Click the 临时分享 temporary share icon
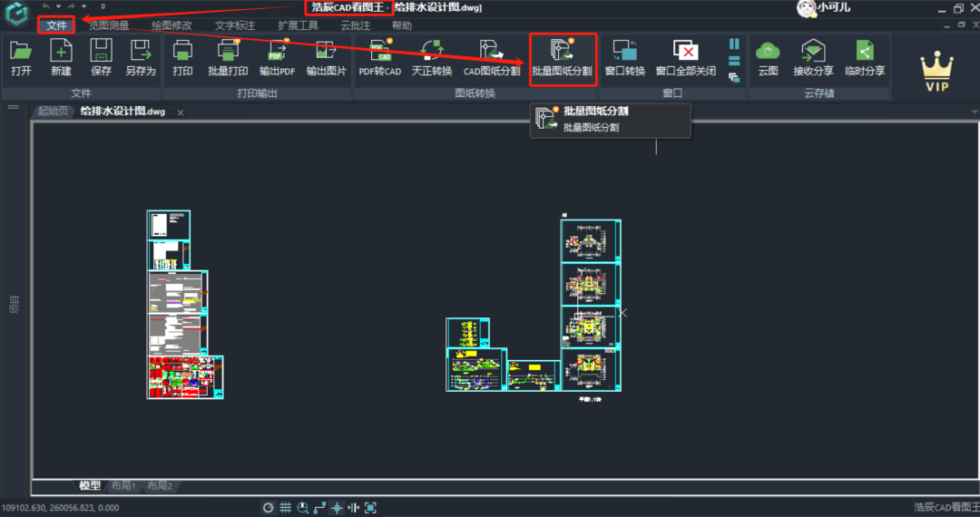Viewport: 980px width, 517px height. pyautogui.click(x=864, y=57)
